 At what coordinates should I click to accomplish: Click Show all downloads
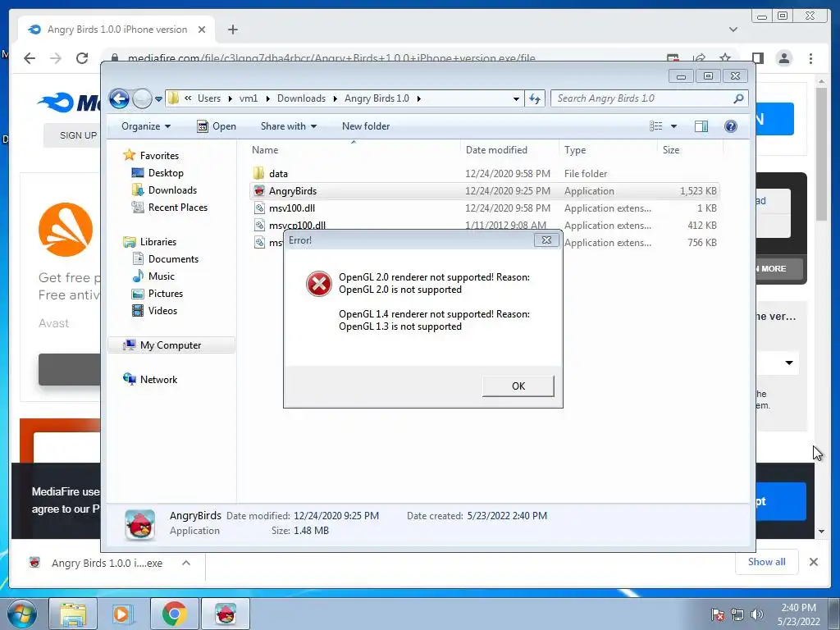[767, 561]
